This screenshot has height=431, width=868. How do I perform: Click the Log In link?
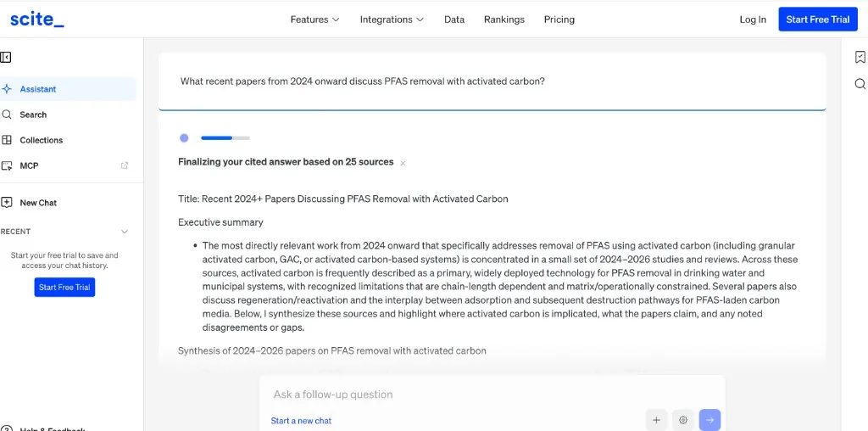[753, 20]
